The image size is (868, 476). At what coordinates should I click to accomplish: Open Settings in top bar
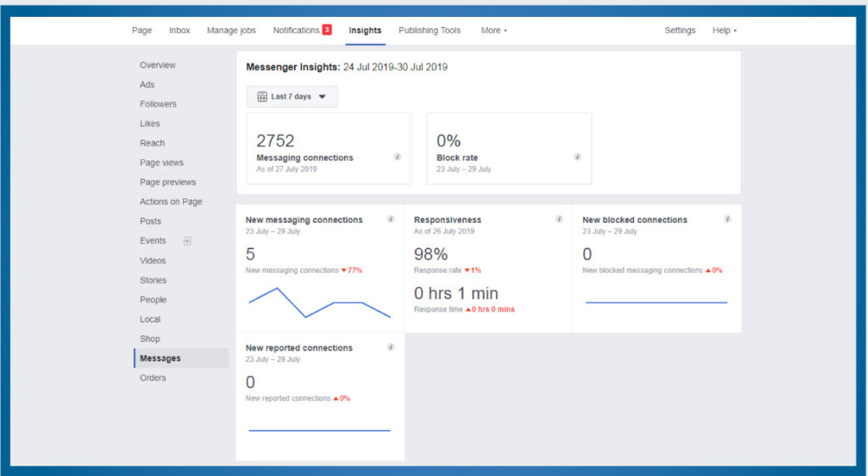click(680, 30)
